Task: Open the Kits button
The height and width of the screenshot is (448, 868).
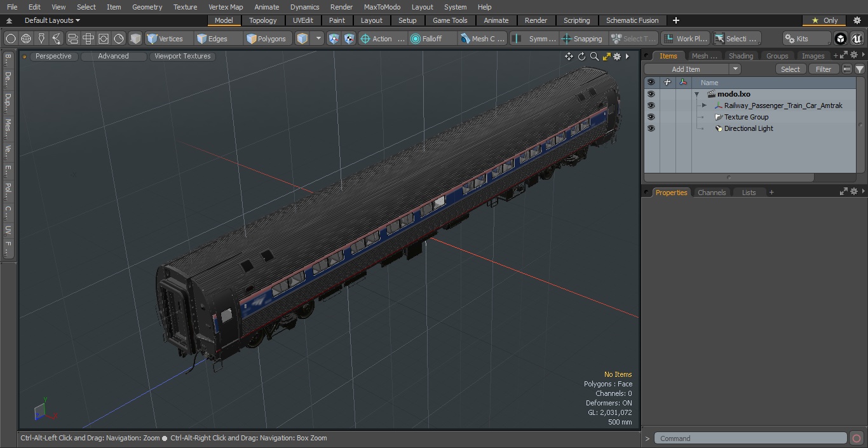Action: click(x=806, y=39)
